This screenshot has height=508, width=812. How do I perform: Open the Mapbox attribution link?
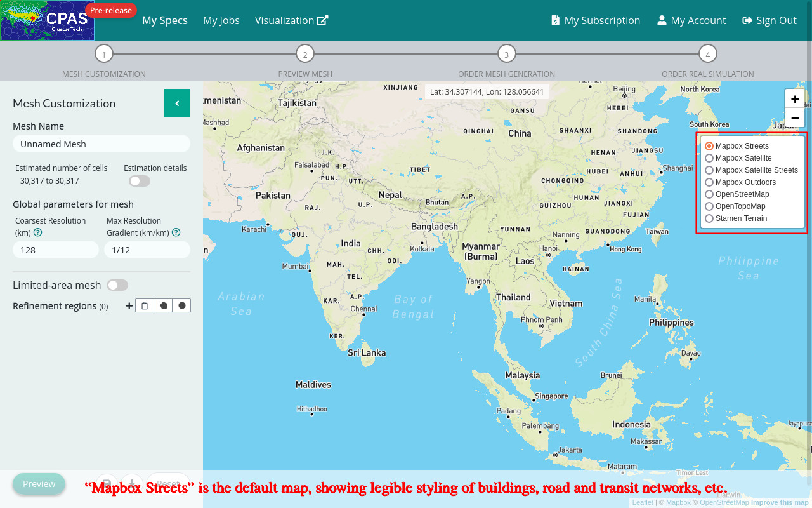click(678, 502)
